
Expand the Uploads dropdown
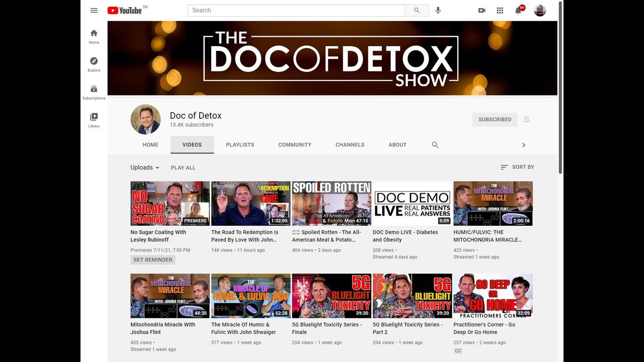pos(145,167)
